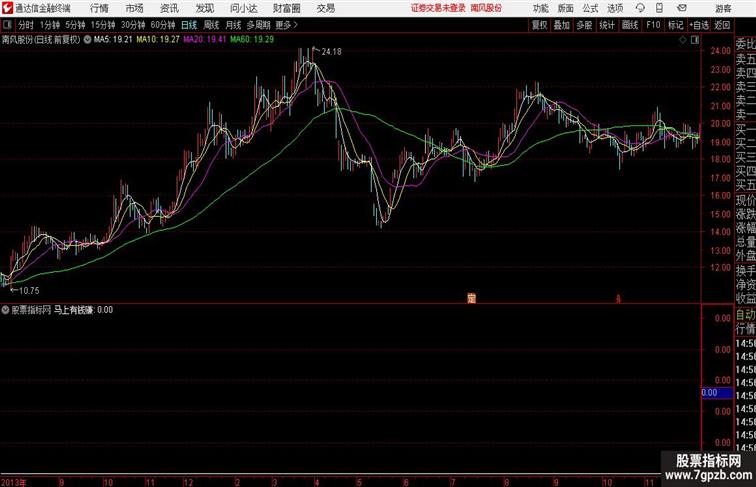Click the 多股 button
This screenshot has width=756, height=487.
coord(584,25)
